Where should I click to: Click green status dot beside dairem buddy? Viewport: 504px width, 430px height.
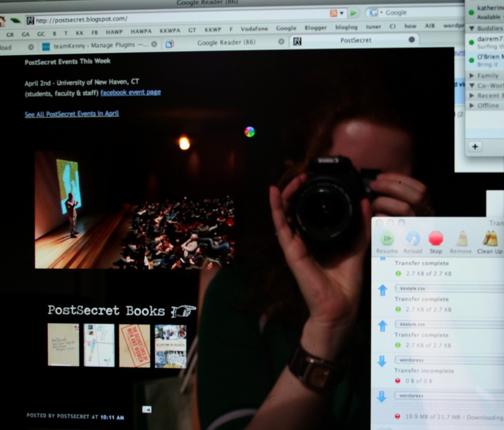coord(471,42)
